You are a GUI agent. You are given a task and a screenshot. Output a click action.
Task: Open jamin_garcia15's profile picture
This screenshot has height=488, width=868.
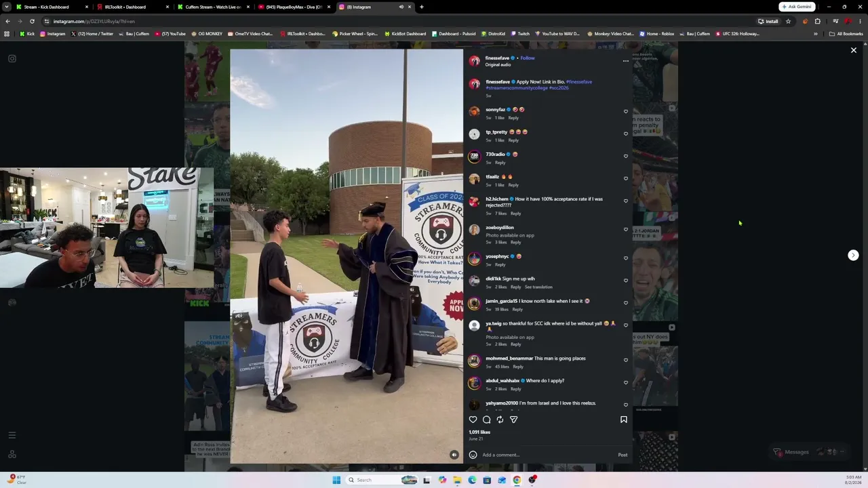pos(474,304)
